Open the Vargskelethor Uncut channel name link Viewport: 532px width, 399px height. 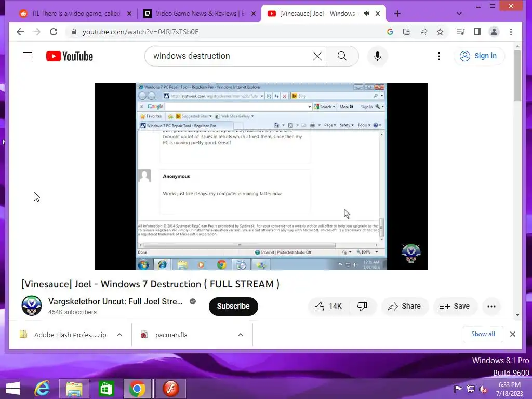tap(115, 301)
